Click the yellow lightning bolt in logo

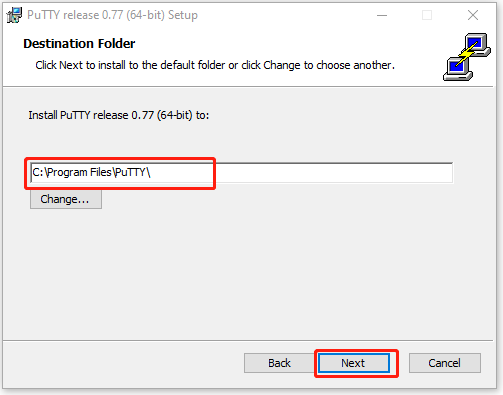pyautogui.click(x=466, y=56)
